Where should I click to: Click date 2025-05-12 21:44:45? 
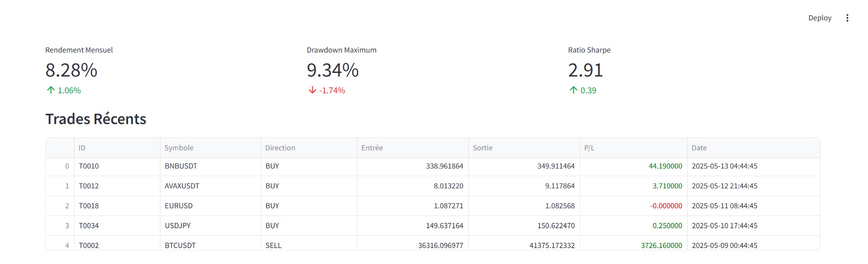[754, 186]
